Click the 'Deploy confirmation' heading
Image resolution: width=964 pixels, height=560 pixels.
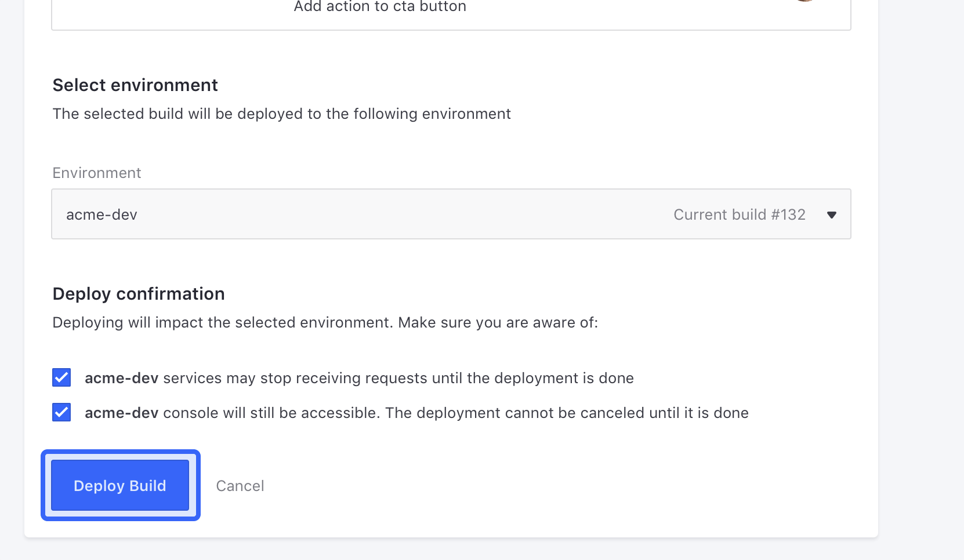click(x=139, y=294)
